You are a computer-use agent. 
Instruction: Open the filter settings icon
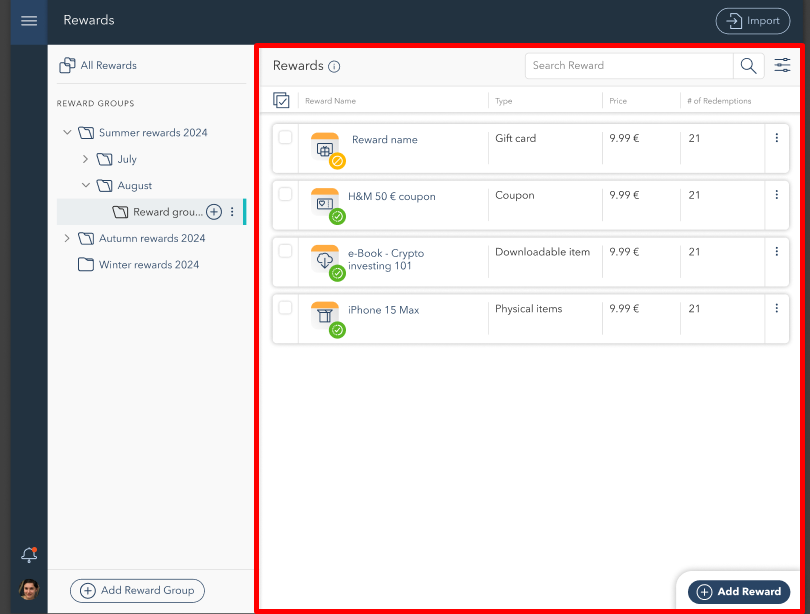pyautogui.click(x=782, y=65)
